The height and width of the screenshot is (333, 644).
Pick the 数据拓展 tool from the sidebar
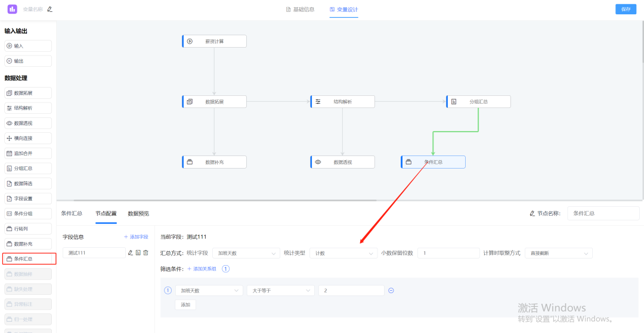28,93
